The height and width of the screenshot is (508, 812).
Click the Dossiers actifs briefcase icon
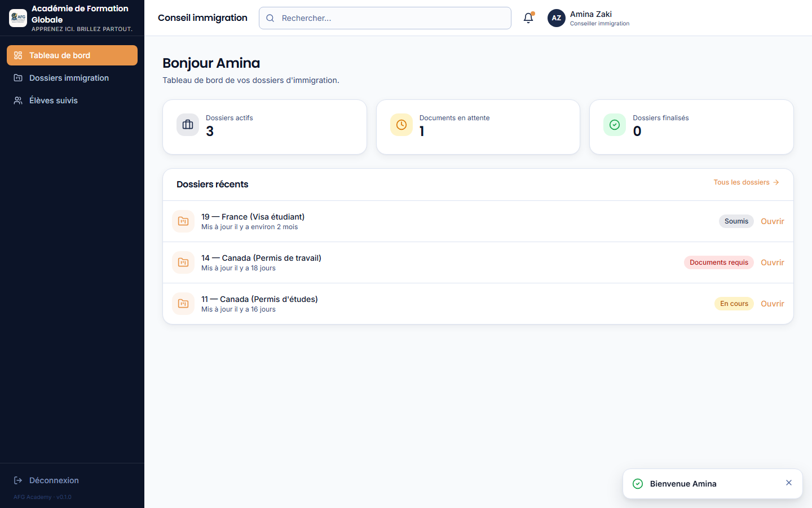pyautogui.click(x=188, y=125)
